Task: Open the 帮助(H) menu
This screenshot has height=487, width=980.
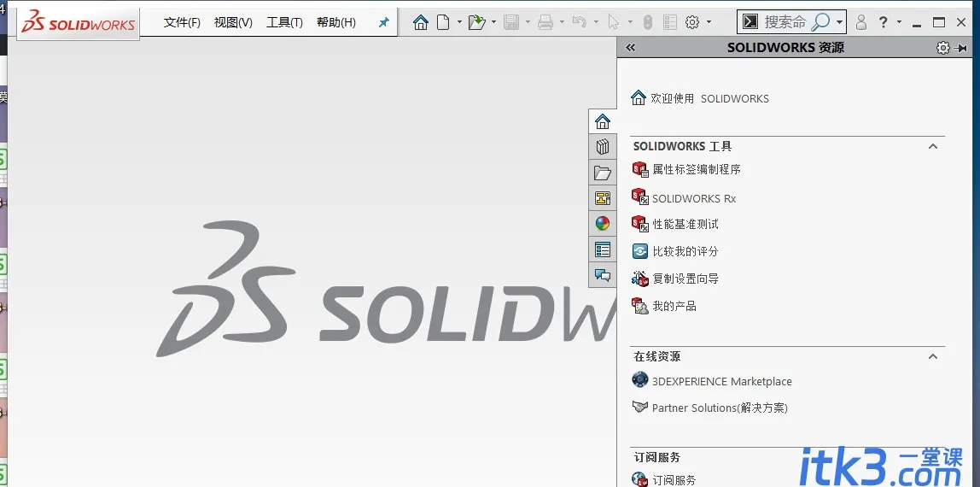Action: 336,22
